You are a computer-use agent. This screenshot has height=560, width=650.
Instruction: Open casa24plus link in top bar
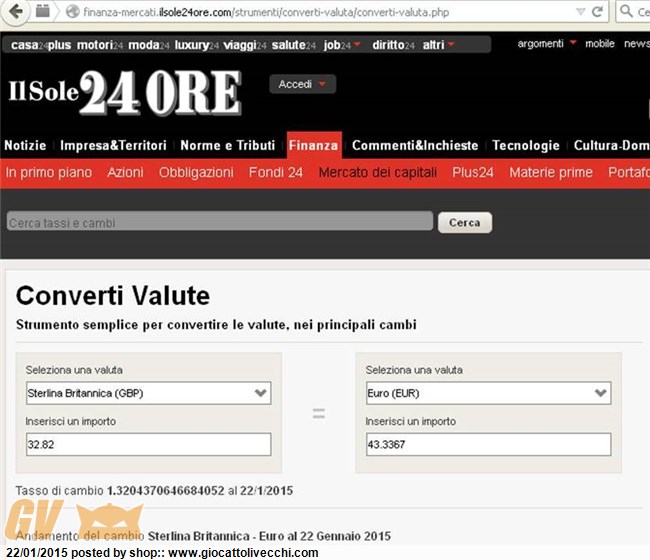tap(41, 45)
